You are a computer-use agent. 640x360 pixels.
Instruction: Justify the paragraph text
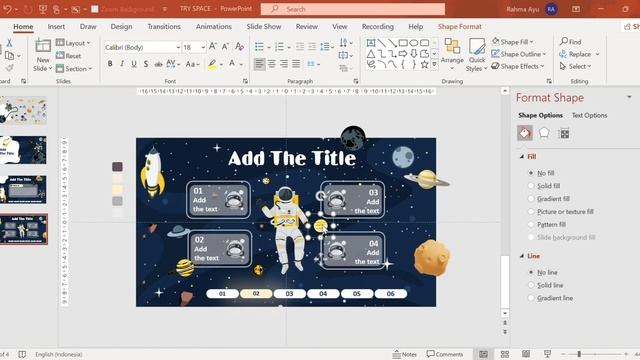coord(296,64)
